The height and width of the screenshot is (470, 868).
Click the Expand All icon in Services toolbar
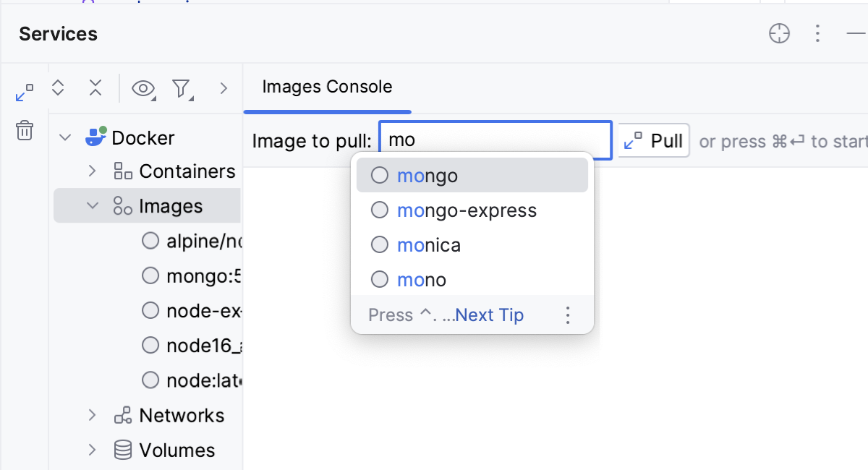(x=58, y=87)
